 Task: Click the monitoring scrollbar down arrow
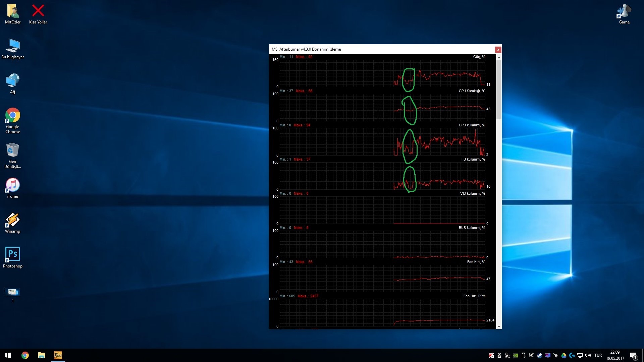499,326
